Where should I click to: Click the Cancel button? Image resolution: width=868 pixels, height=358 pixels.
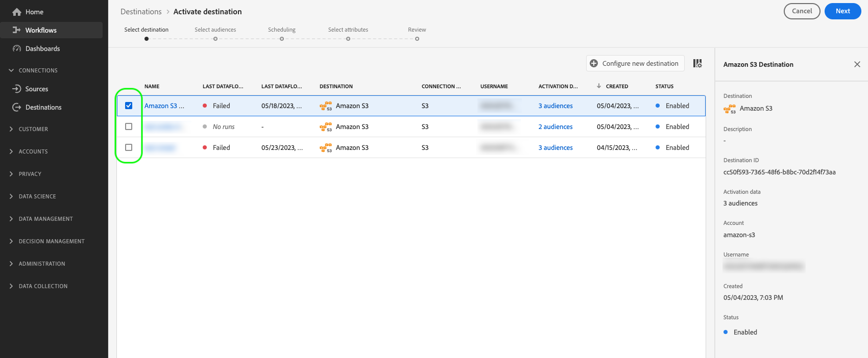pyautogui.click(x=802, y=11)
